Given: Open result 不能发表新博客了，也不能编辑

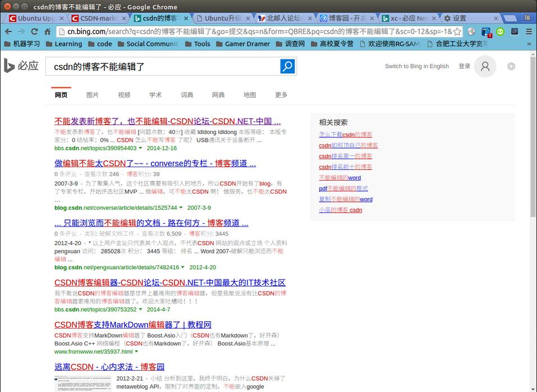Looking at the screenshot, I should (167, 121).
